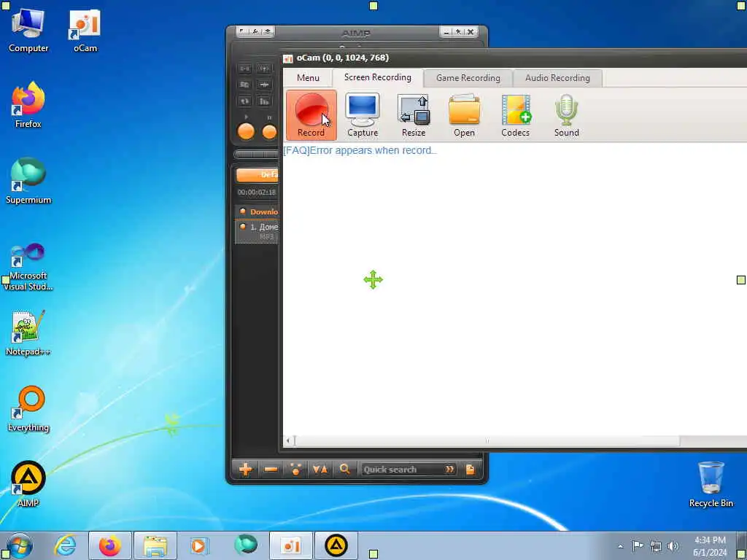Click the Supermium taskbar icon
This screenshot has width=747, height=560.
[x=246, y=545]
